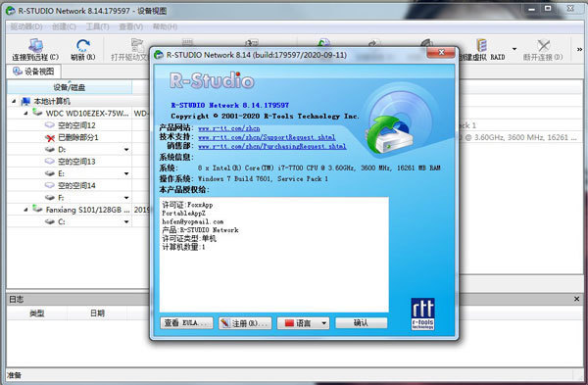Minimize the R-STUDIO Network main window
The height and width of the screenshot is (385, 588).
531,9
